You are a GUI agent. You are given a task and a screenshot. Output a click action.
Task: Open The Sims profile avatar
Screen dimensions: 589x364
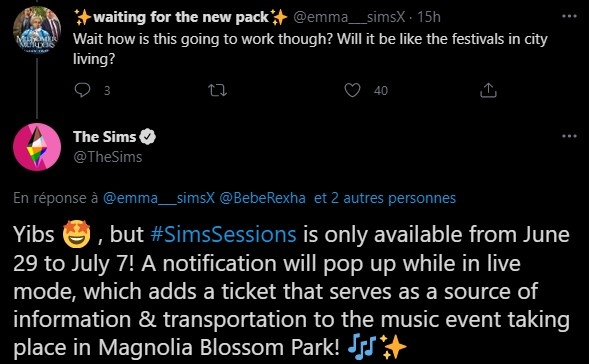tap(37, 147)
